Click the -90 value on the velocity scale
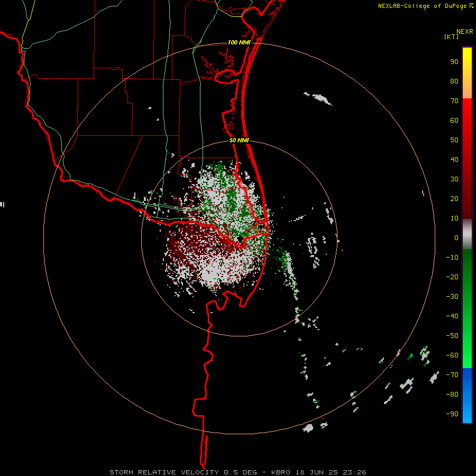This screenshot has width=476, height=476. 452,414
